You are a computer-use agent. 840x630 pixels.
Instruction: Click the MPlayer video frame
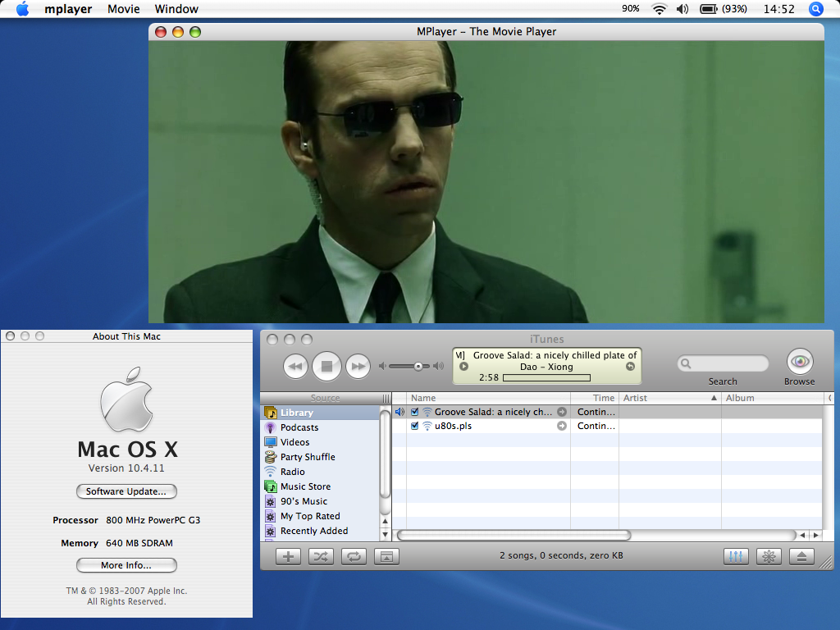click(x=486, y=182)
